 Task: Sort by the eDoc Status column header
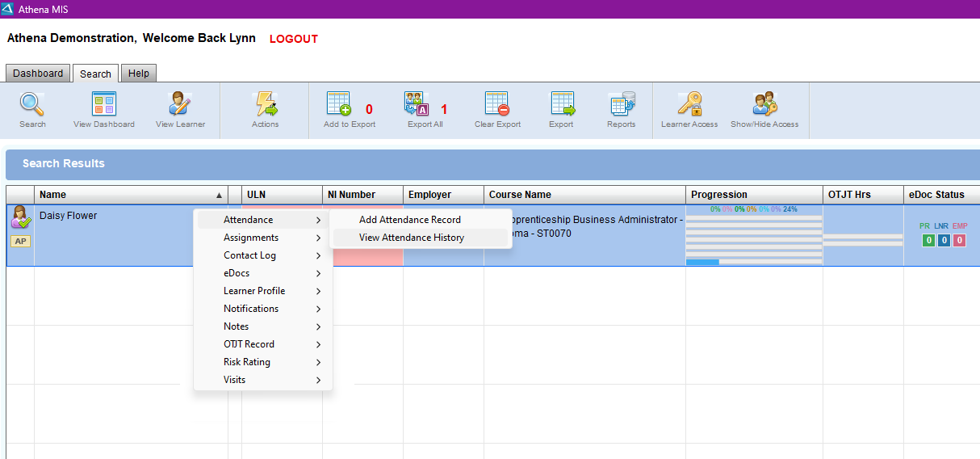click(x=941, y=195)
